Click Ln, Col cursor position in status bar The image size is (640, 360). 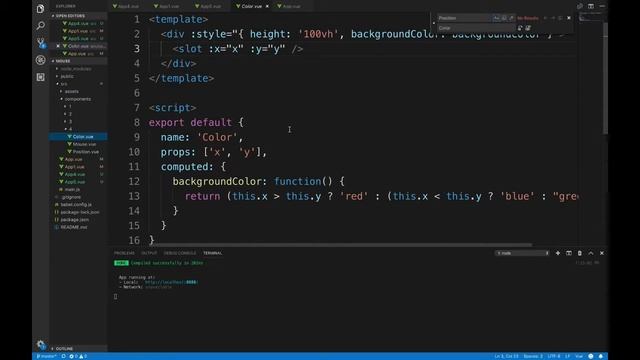tap(507, 356)
